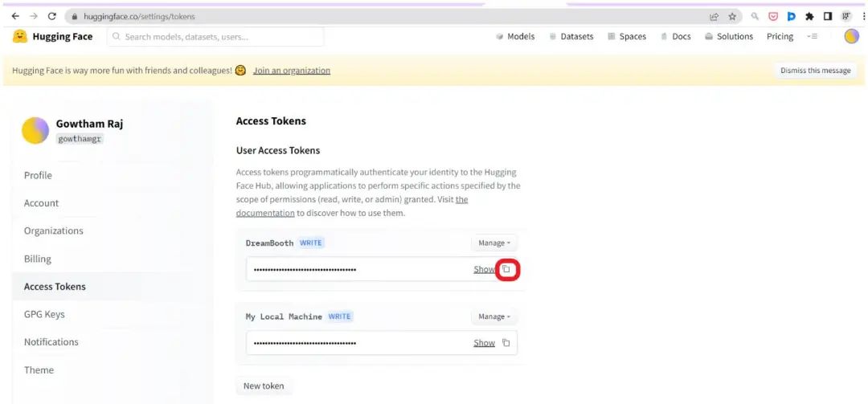Image resolution: width=868 pixels, height=404 pixels.
Task: Open the documentation link
Action: pyautogui.click(x=265, y=213)
